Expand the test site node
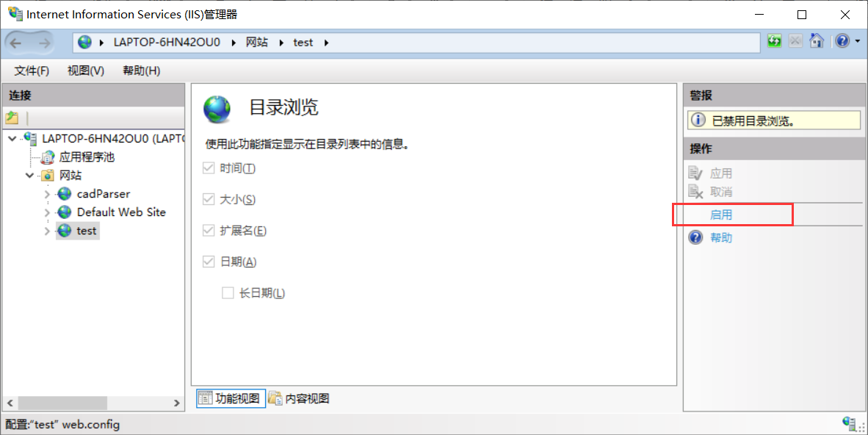Viewport: 868px width, 435px height. point(46,230)
